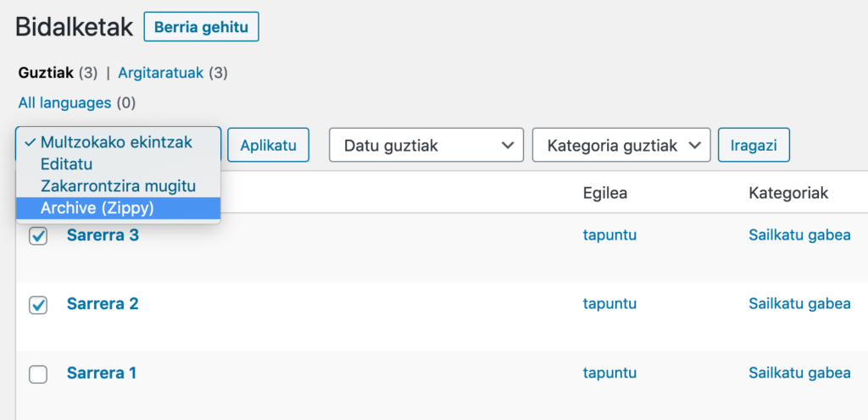Image resolution: width=868 pixels, height=420 pixels.
Task: Open the Sarrera 1 post title
Action: 102,373
